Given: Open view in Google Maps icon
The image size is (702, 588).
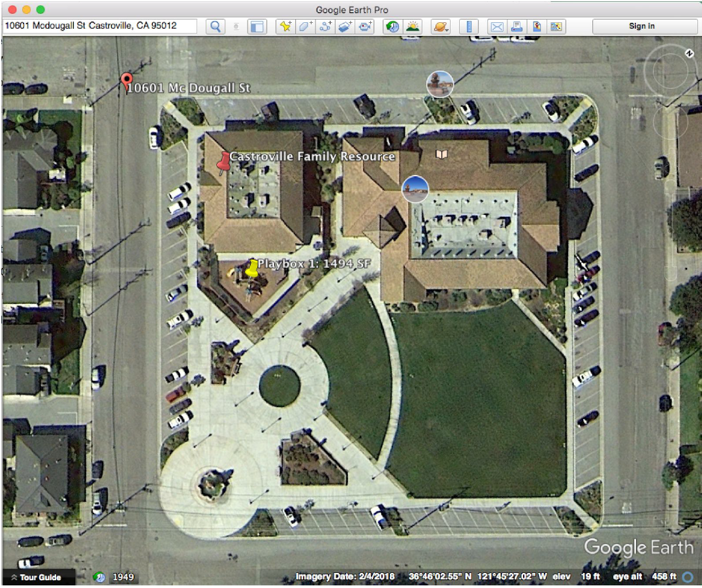Looking at the screenshot, I should pyautogui.click(x=537, y=27).
